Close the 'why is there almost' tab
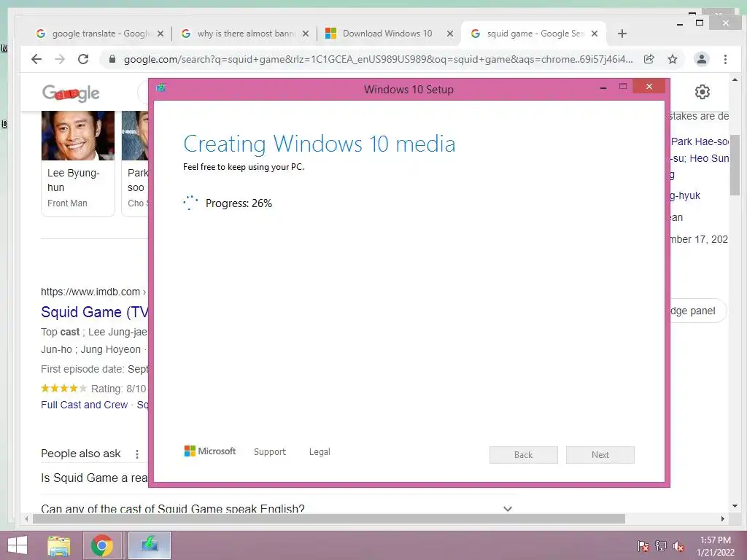This screenshot has width=747, height=560. (x=306, y=34)
